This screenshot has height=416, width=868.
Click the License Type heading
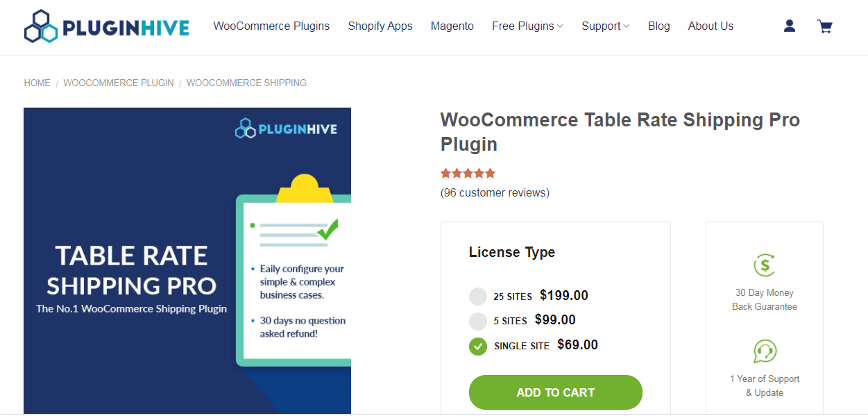pyautogui.click(x=512, y=252)
